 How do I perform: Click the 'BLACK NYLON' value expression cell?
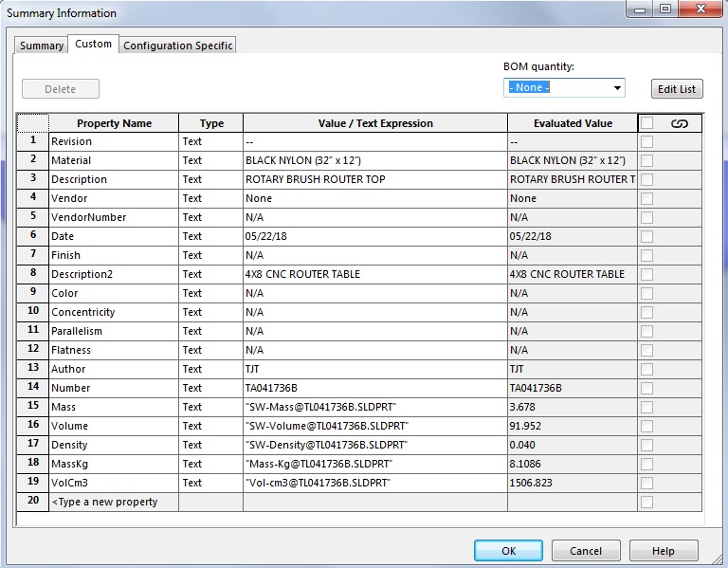[x=375, y=160]
